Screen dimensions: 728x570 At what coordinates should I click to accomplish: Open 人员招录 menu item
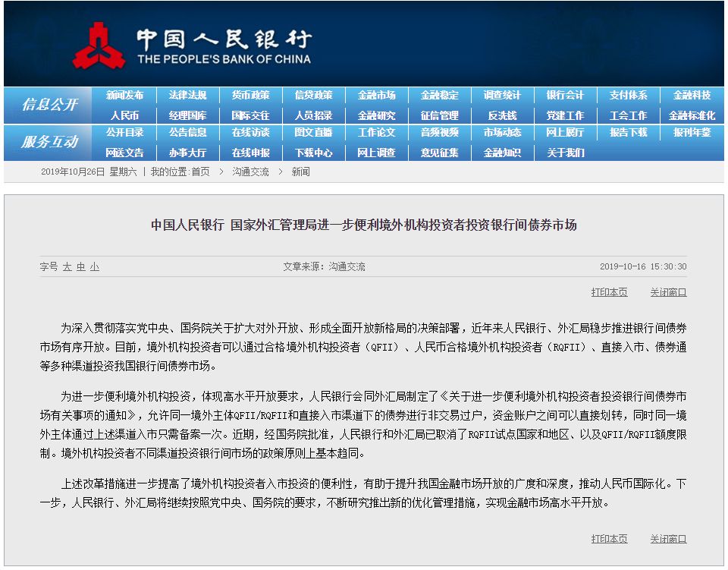pos(313,115)
